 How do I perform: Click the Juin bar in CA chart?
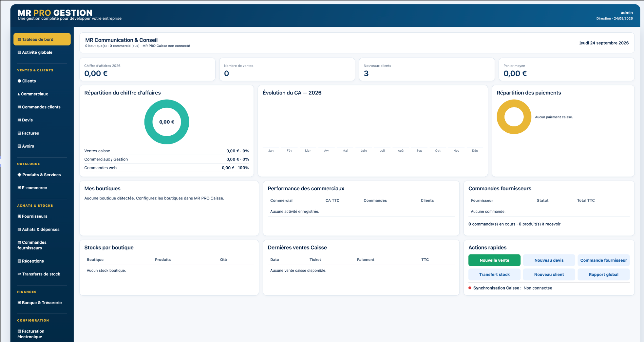[364, 147]
